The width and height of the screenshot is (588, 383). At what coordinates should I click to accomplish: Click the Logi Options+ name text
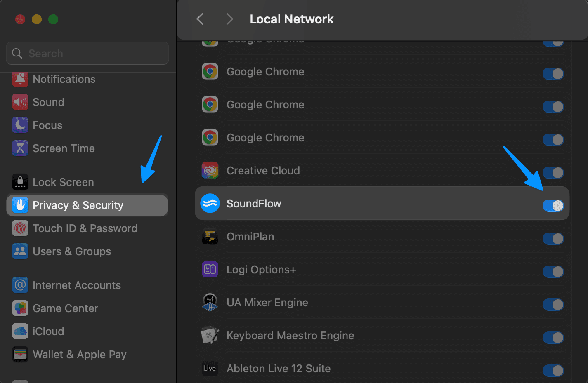pyautogui.click(x=261, y=270)
